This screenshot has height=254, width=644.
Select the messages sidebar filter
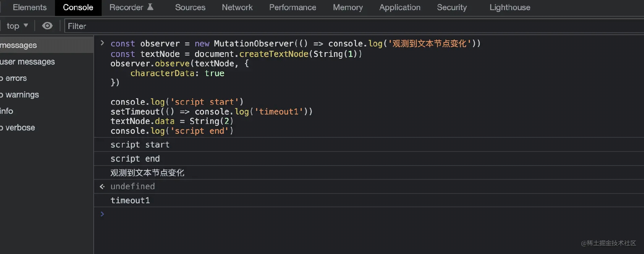[19, 45]
